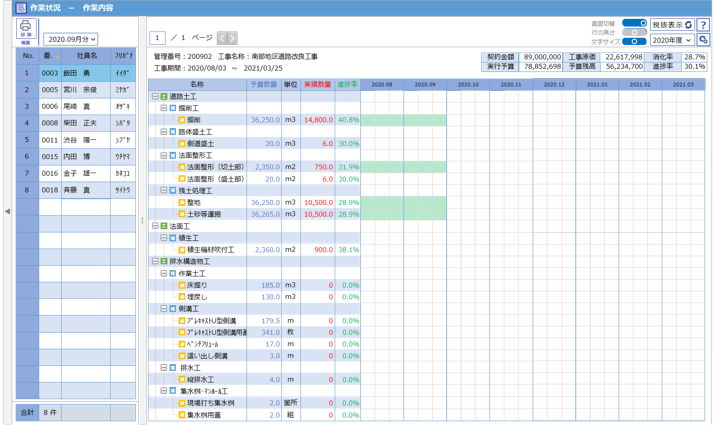Open the 2020.09月分 month dropdown
The height and width of the screenshot is (436, 714).
click(x=70, y=39)
